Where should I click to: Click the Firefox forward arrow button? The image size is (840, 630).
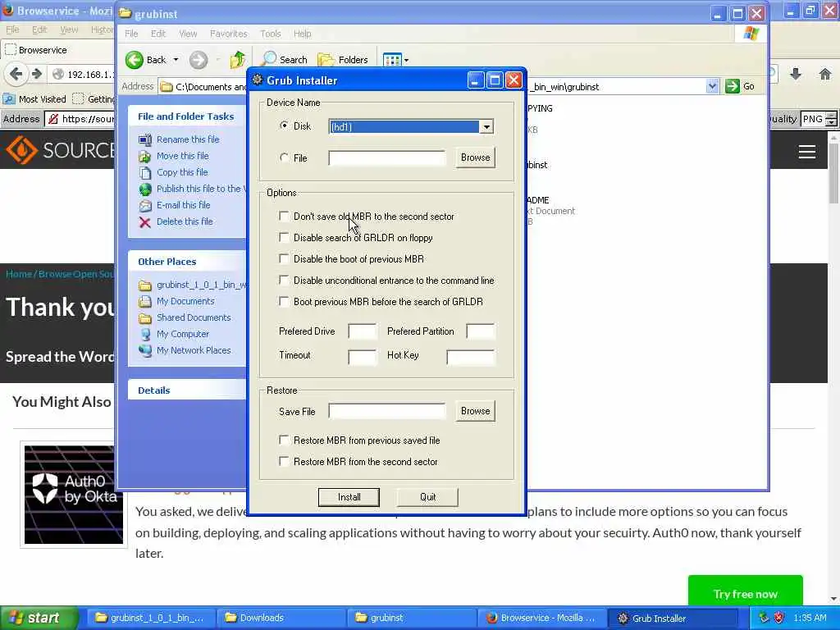[36, 74]
